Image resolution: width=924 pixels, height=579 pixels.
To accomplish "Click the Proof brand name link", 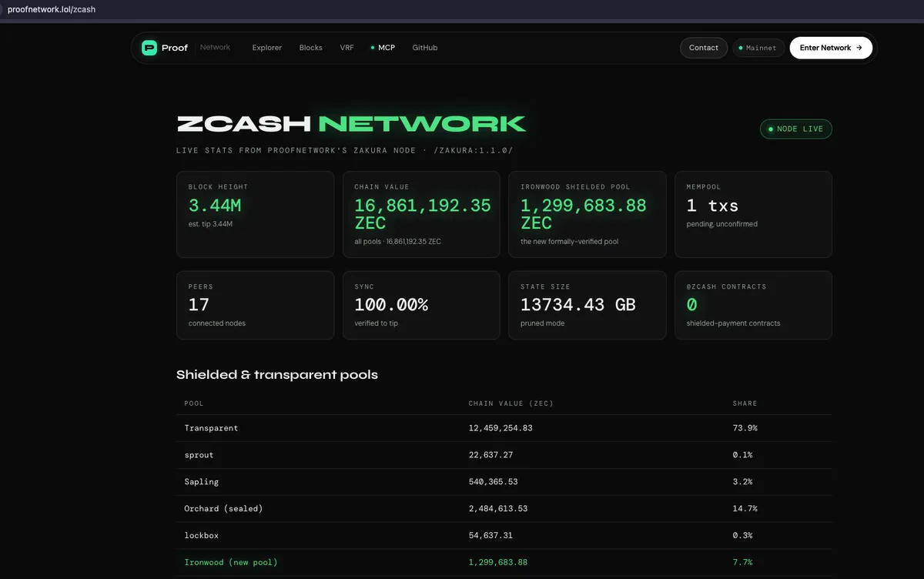I will [x=175, y=48].
